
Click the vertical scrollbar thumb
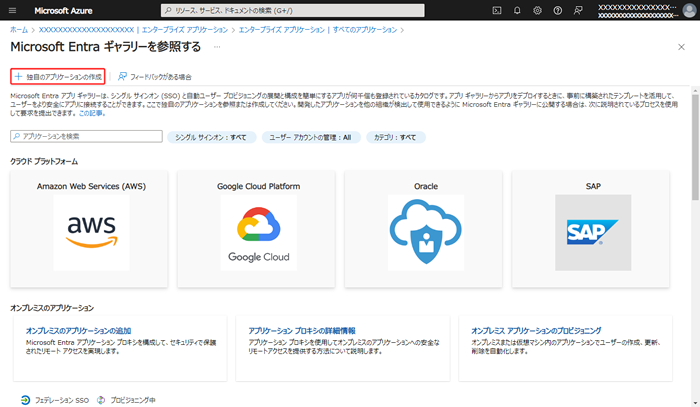696,147
